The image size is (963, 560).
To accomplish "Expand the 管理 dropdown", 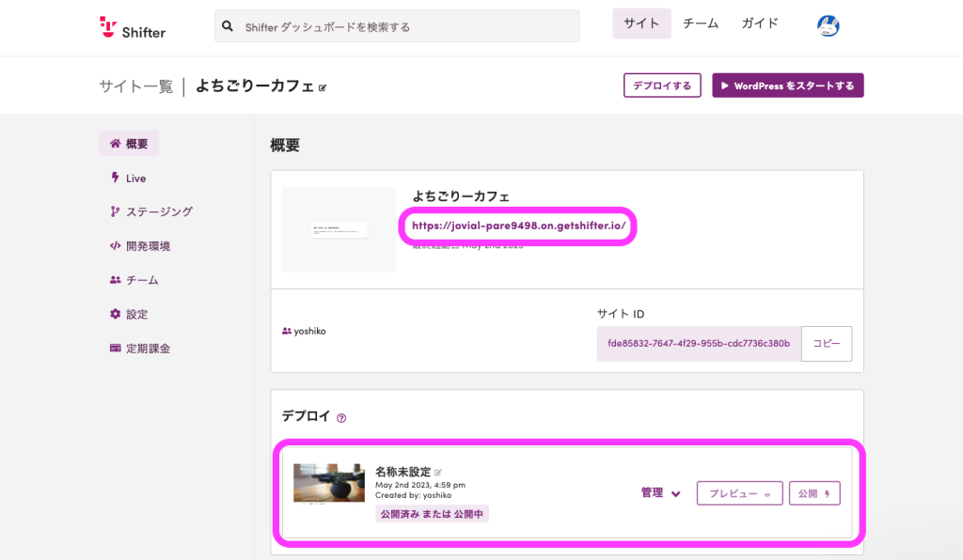I will pyautogui.click(x=661, y=492).
